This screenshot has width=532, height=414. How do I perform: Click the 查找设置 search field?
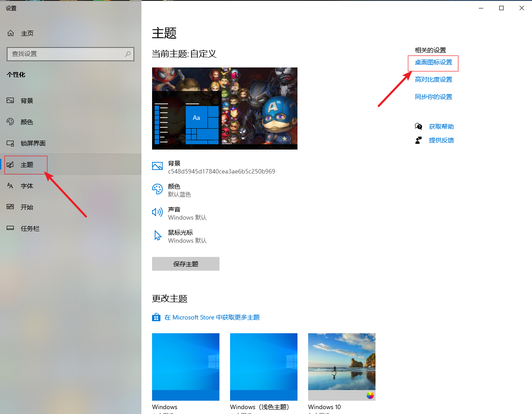point(66,54)
